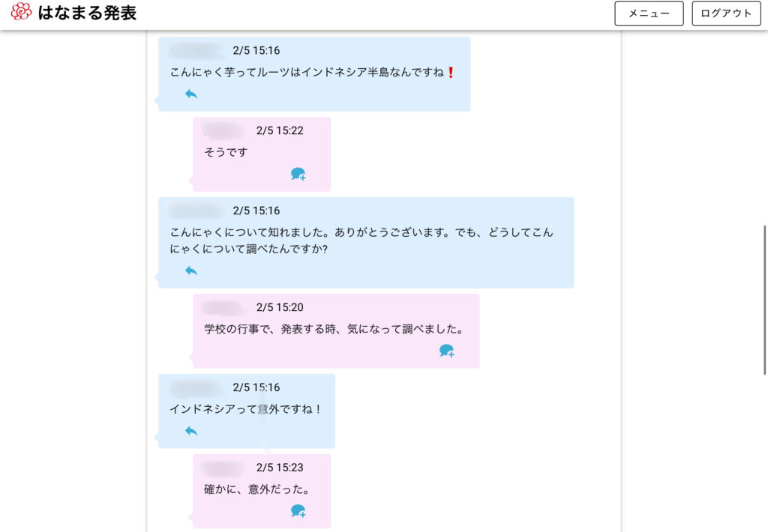
Task: Add comment on the 学校の行事で reply
Action: [x=446, y=351]
